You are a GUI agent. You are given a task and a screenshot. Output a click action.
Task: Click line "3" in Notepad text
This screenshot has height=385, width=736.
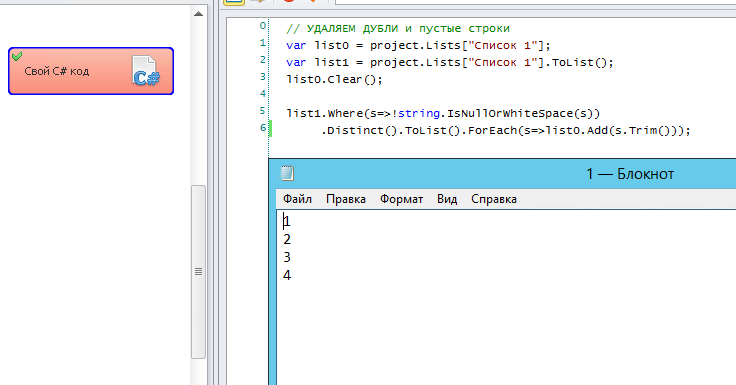point(287,257)
